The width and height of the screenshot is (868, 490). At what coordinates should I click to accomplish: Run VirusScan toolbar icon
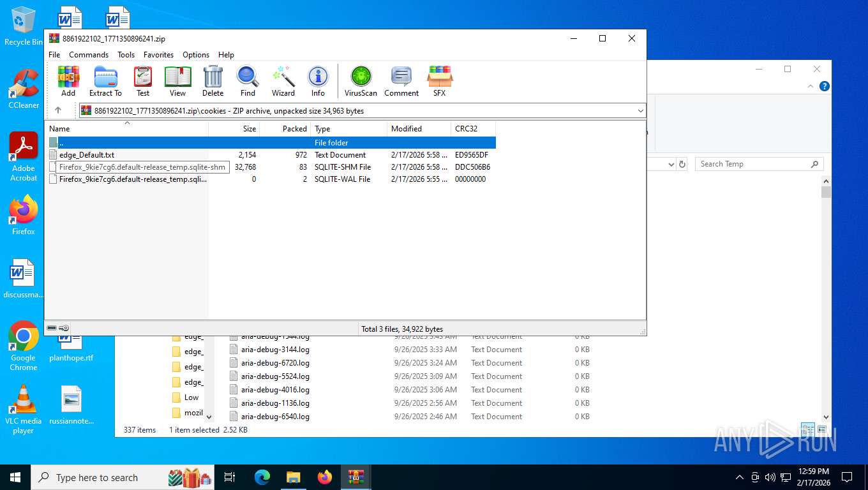pyautogui.click(x=361, y=81)
